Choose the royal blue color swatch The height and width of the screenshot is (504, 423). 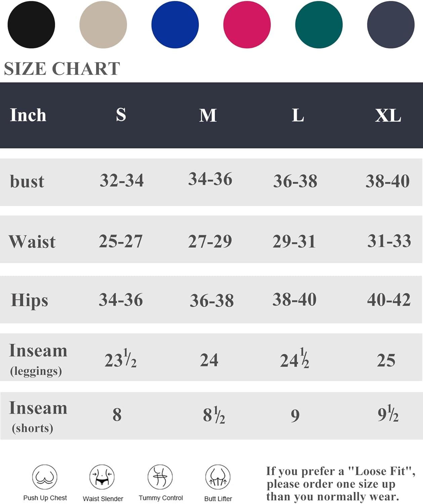[x=175, y=25]
